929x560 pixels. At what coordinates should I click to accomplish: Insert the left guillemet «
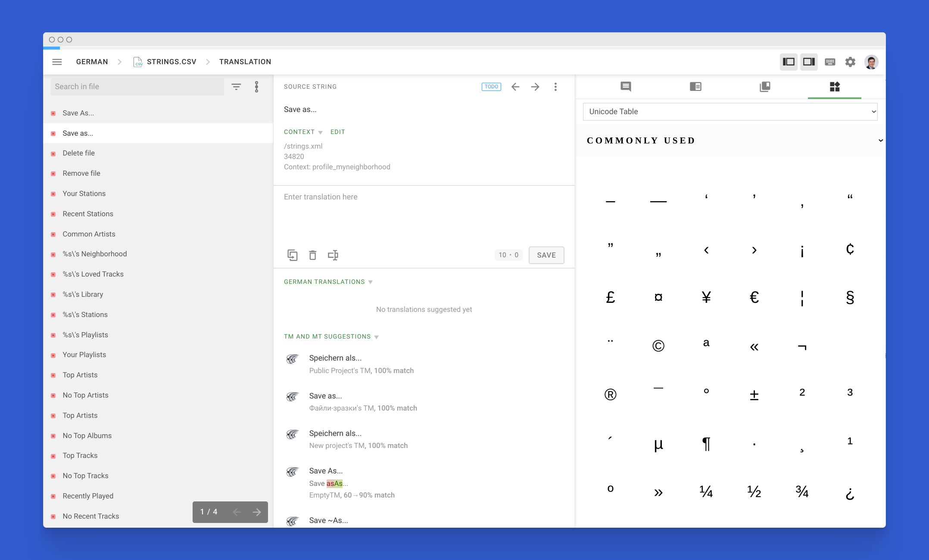[754, 347]
